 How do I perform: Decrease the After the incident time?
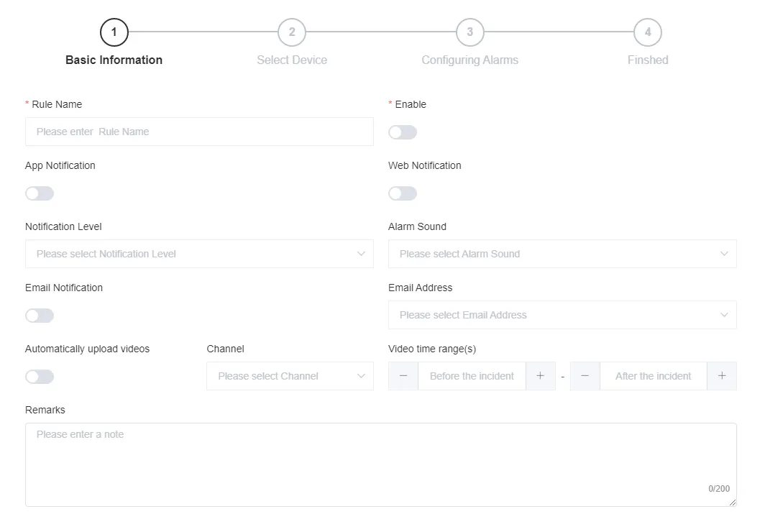coord(585,375)
